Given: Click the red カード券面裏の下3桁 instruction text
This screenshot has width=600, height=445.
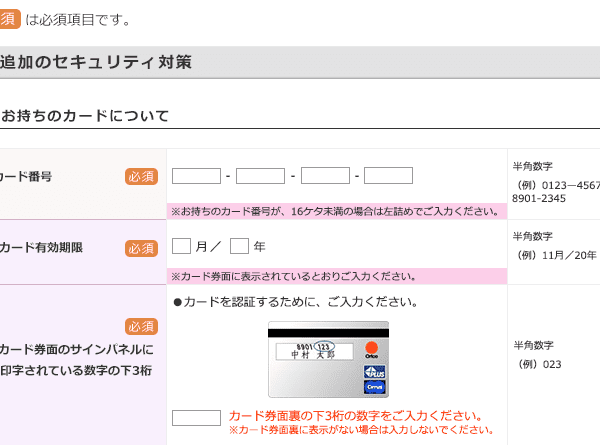Looking at the screenshot, I should 355,416.
